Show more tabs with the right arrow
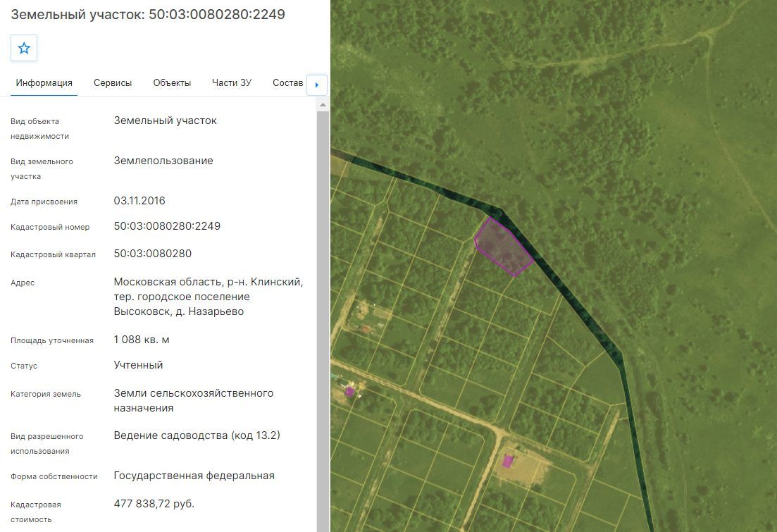This screenshot has width=777, height=532. [317, 85]
